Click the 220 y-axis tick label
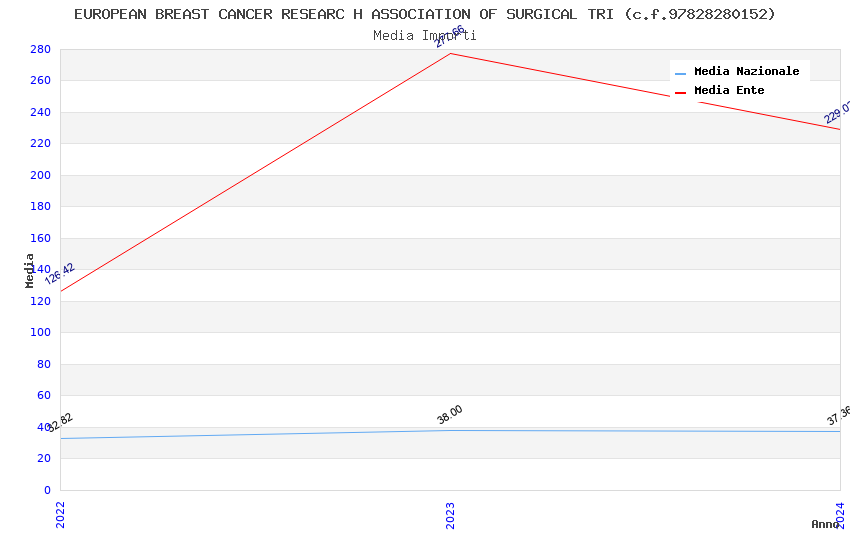Screen dimensions: 850x550 click(41, 144)
